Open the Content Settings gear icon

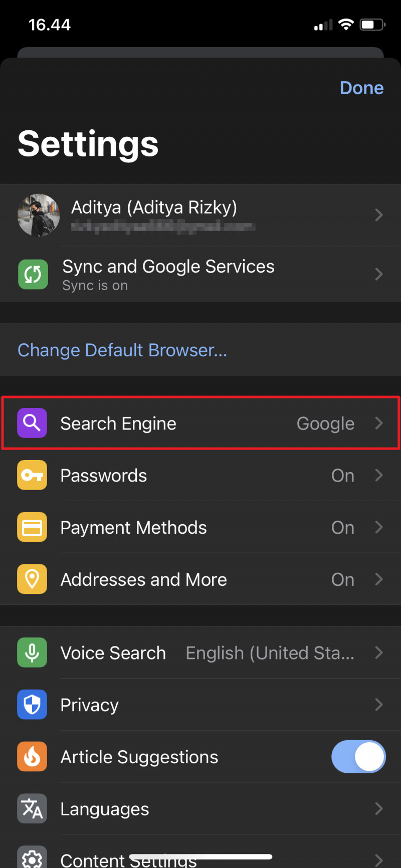point(32,858)
